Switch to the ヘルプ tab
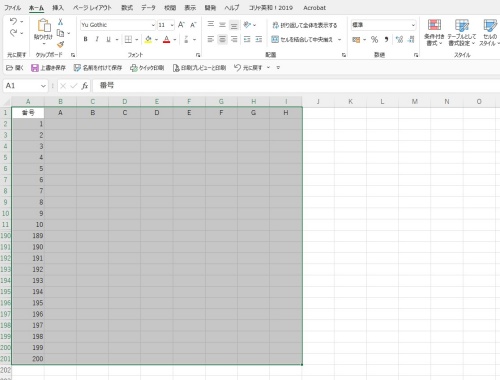The height and width of the screenshot is (380, 500). point(231,8)
